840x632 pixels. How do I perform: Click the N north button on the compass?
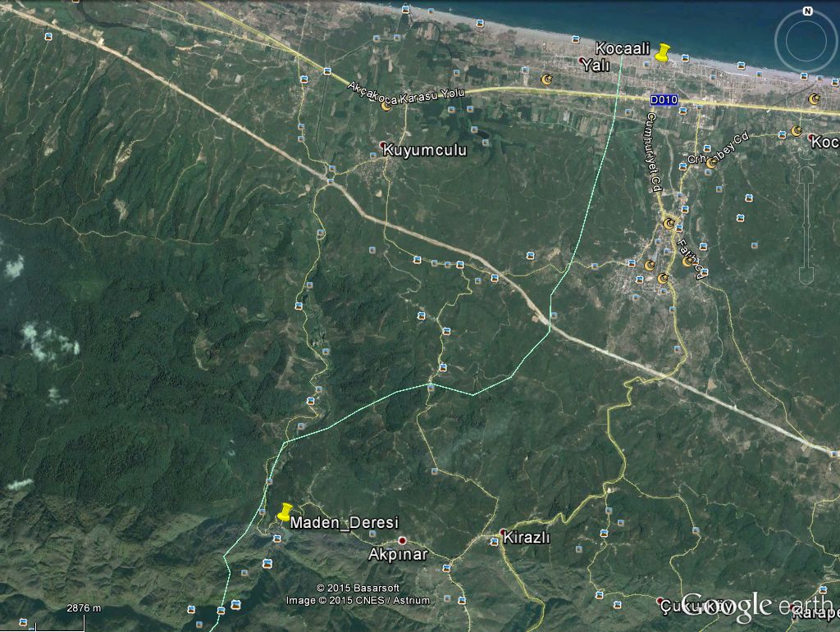tap(807, 11)
